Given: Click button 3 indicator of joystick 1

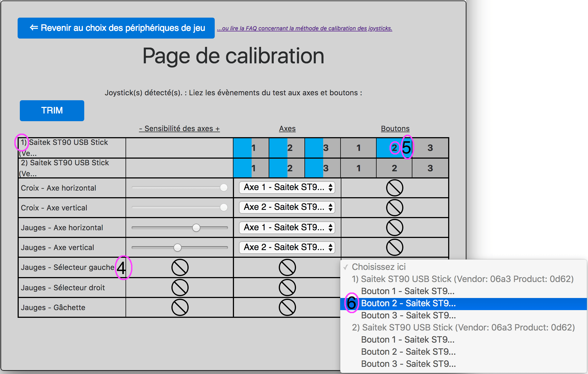Looking at the screenshot, I should [x=430, y=148].
